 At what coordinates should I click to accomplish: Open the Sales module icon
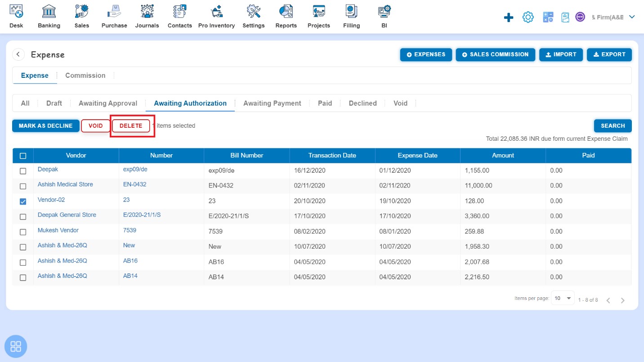82,11
